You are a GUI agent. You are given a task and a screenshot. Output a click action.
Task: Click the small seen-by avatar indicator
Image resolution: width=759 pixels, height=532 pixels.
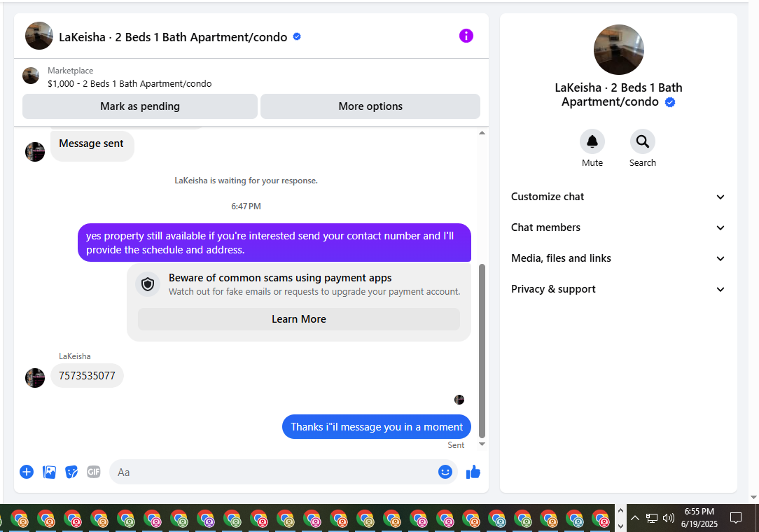[x=459, y=400]
